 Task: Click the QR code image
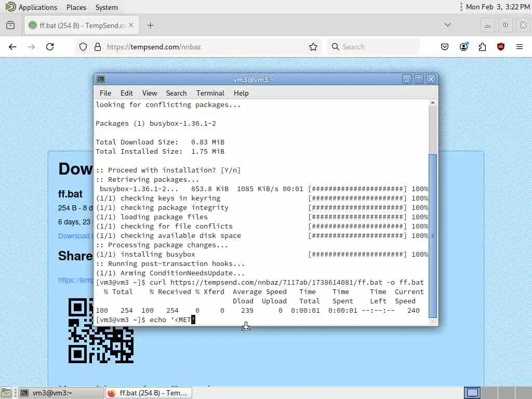click(x=101, y=330)
